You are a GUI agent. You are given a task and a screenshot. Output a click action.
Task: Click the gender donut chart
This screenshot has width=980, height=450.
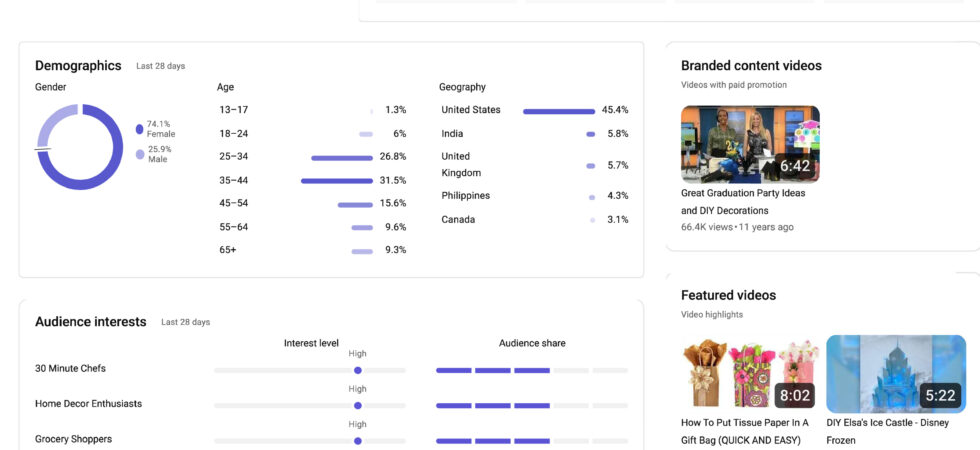click(80, 147)
